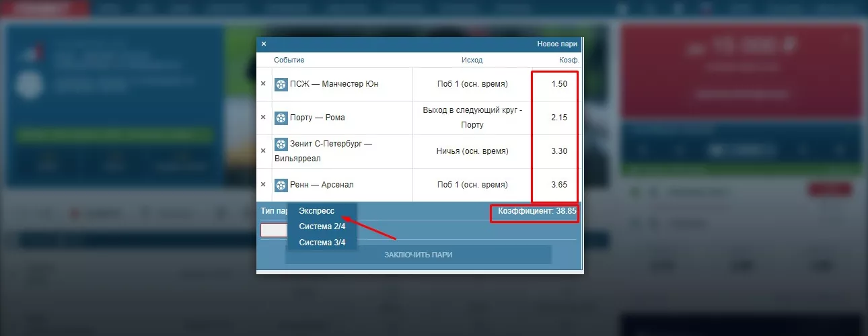This screenshot has width=868, height=336.
Task: Click football icon for Зенит — Вильярреал event
Action: [281, 144]
